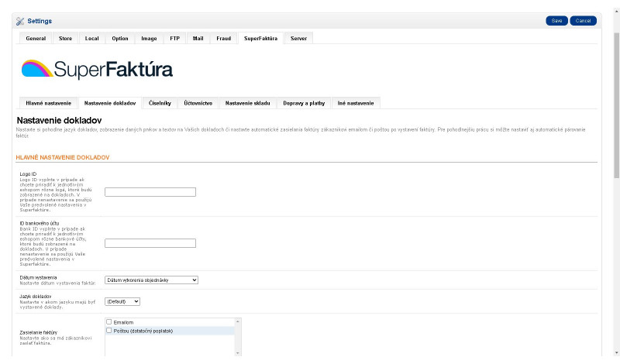This screenshot has width=620, height=364.
Task: Switch to Nastavenie skladu sub-tab
Action: [247, 103]
